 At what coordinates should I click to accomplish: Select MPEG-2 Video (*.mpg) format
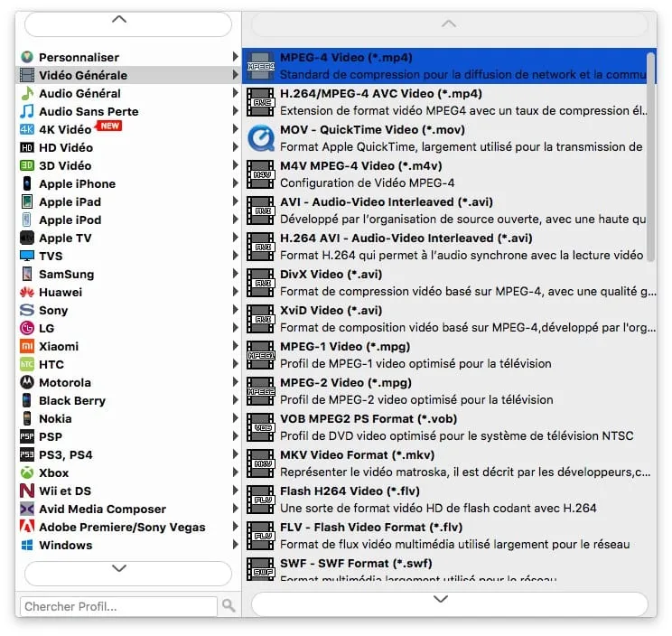tap(449, 391)
